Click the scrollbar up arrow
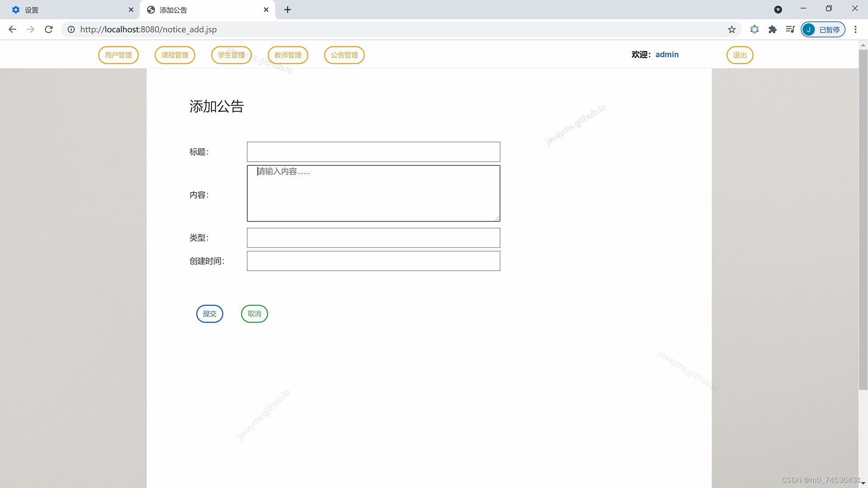The height and width of the screenshot is (488, 868). click(863, 45)
